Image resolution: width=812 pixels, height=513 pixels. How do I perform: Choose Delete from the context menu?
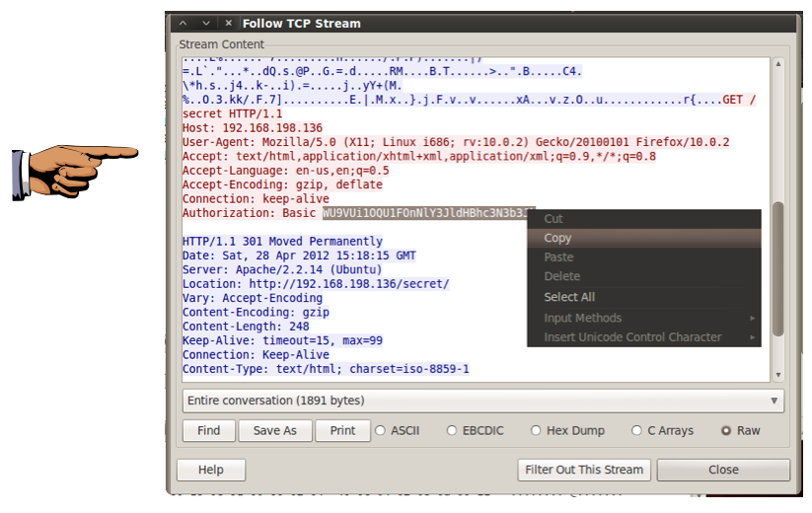pos(644,276)
